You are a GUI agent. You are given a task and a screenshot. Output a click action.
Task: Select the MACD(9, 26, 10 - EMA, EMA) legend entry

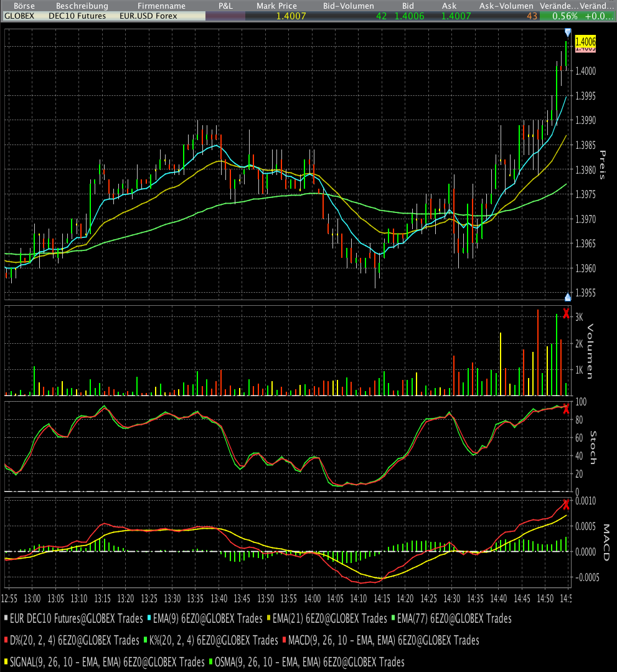381,640
